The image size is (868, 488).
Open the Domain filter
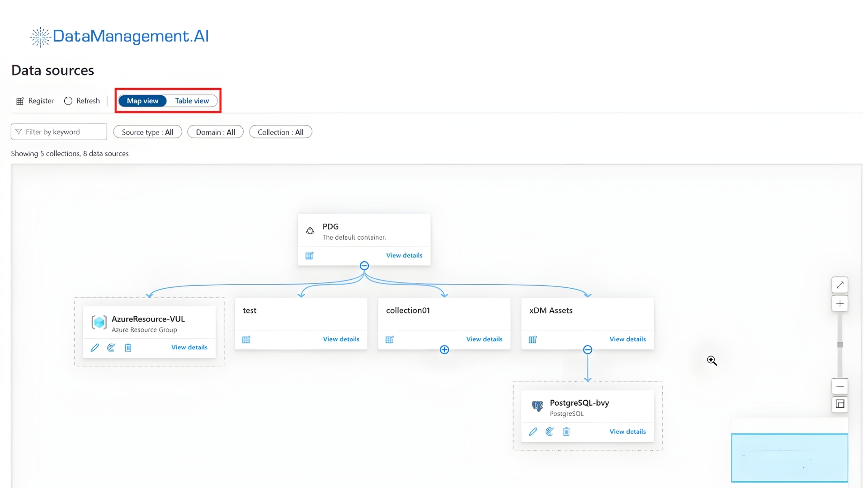215,131
